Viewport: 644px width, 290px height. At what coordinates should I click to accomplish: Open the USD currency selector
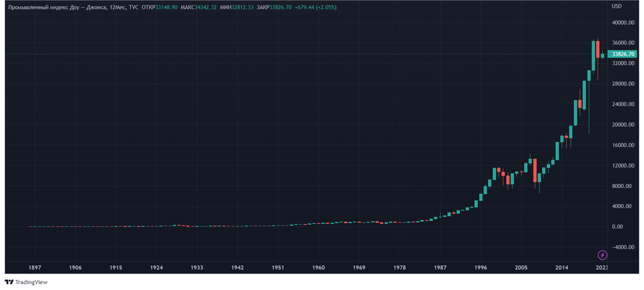point(617,7)
